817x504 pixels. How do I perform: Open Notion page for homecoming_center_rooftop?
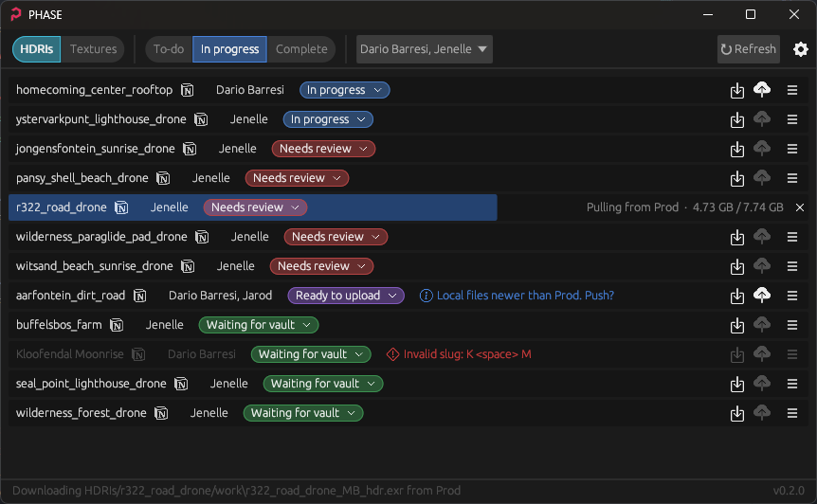pyautogui.click(x=188, y=90)
